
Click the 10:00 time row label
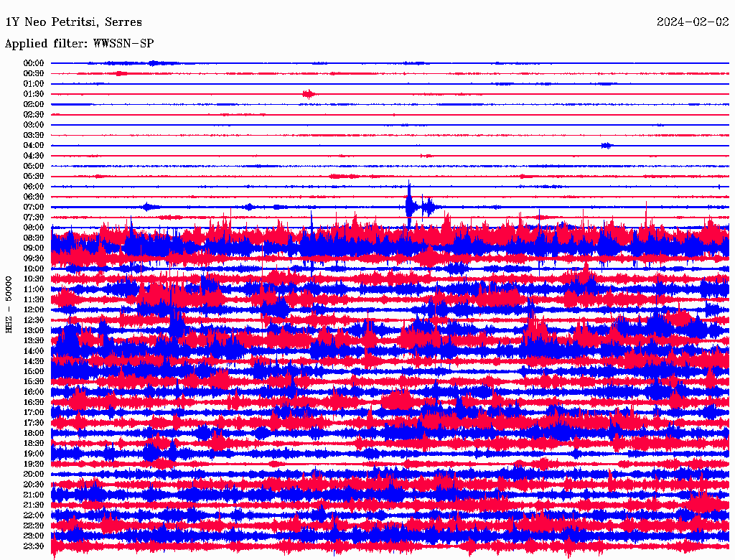[34, 269]
